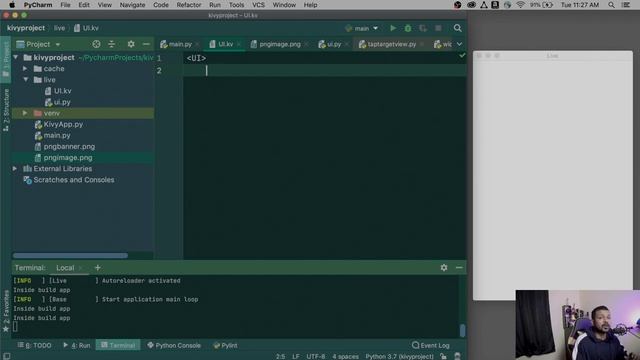Switch to taptargetview.py editor tab
The width and height of the screenshot is (640, 360).
click(391, 44)
